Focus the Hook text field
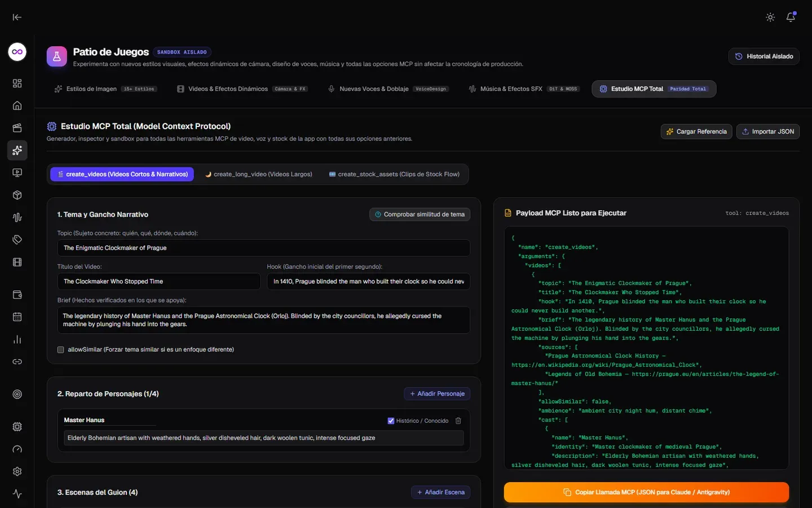 [369, 282]
